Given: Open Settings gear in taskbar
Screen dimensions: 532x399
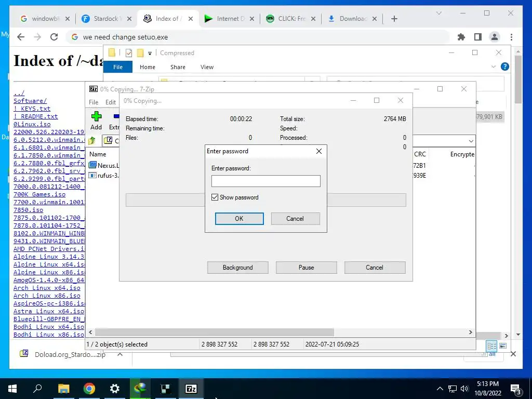Looking at the screenshot, I should pyautogui.click(x=114, y=389).
